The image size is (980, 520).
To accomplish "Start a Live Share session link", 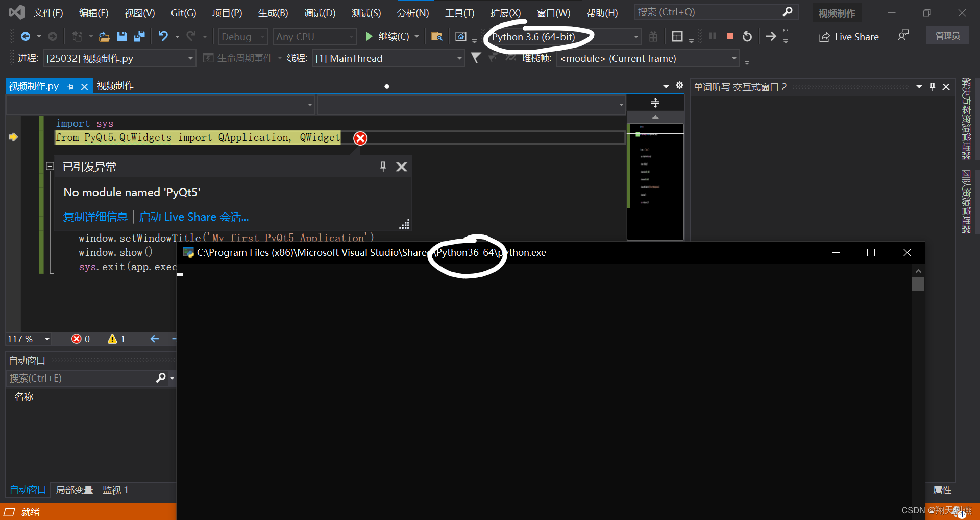I will click(x=194, y=217).
